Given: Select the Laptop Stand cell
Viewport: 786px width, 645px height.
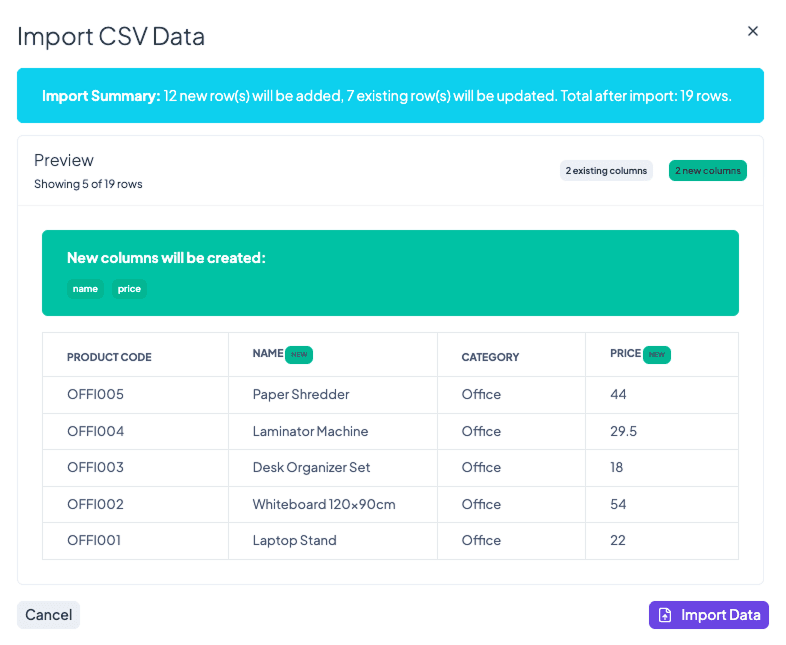Looking at the screenshot, I should pos(294,541).
